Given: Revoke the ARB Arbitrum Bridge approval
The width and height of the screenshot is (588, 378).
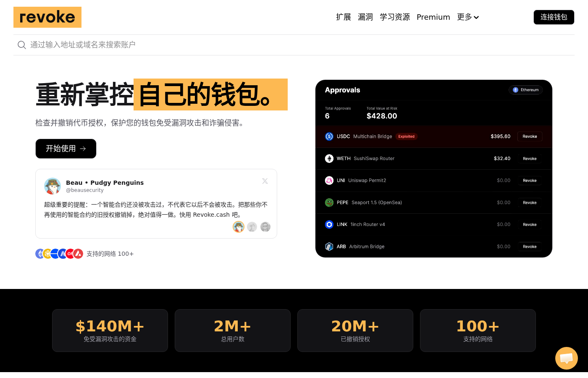Looking at the screenshot, I should [x=530, y=247].
